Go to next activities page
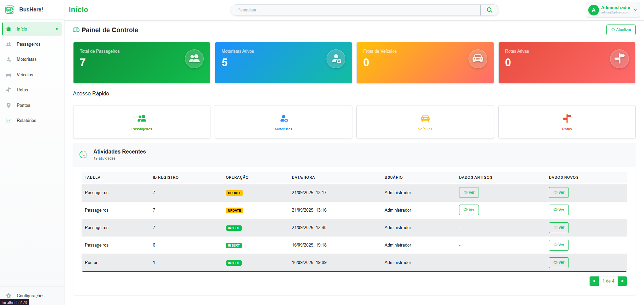Viewport: 644px width, 305px height. pyautogui.click(x=622, y=281)
